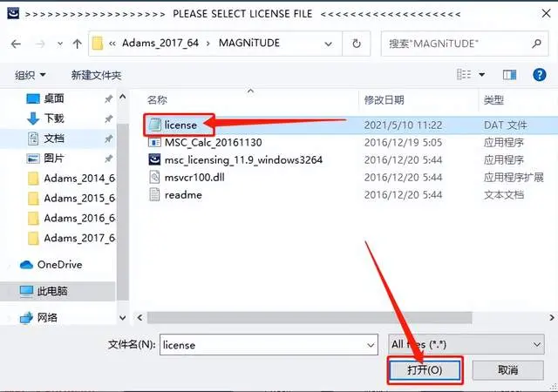Go up one folder level
The height and width of the screenshot is (392, 558).
[77, 44]
